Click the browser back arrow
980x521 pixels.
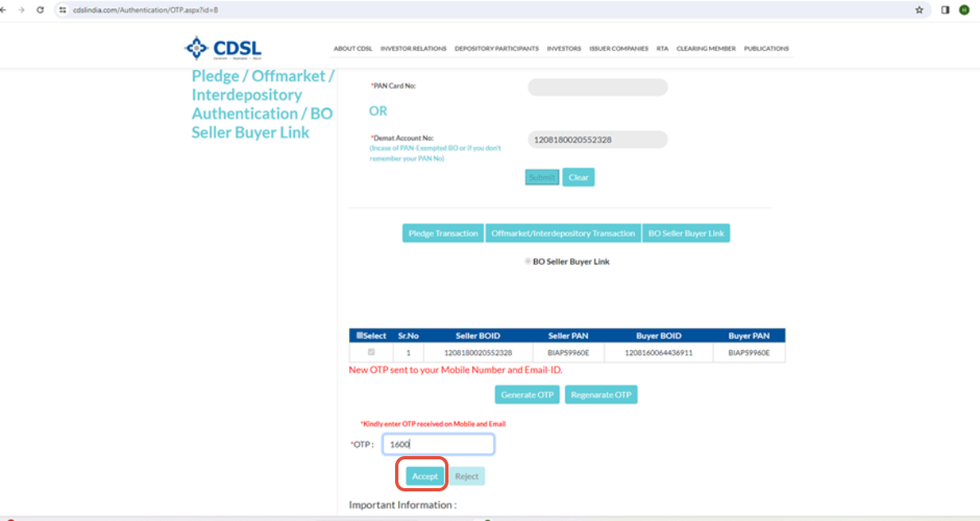click(x=4, y=10)
